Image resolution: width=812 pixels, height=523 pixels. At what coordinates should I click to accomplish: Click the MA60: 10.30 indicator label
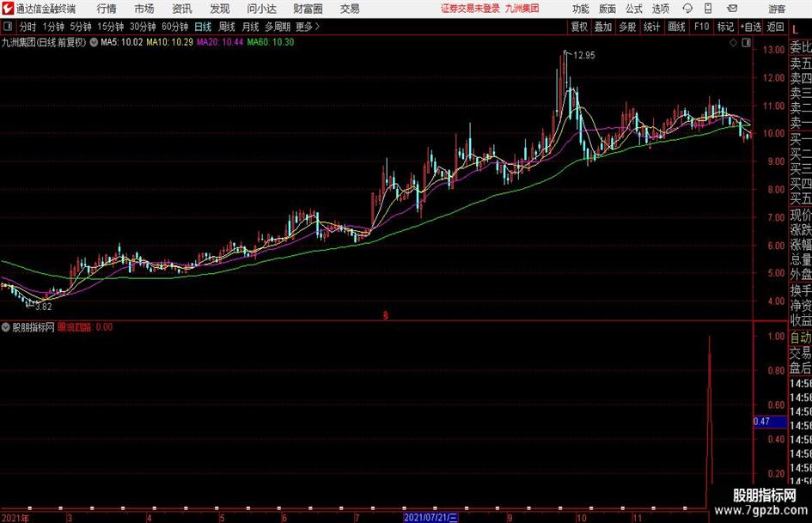[271, 42]
